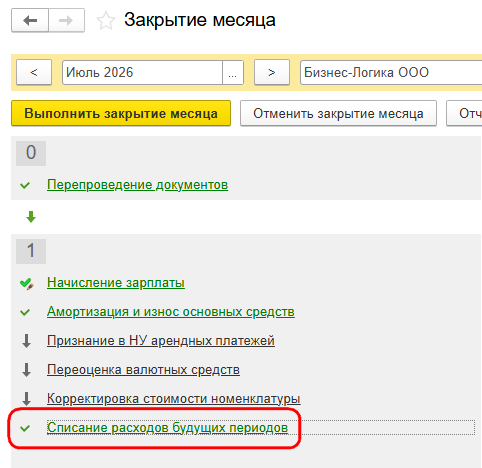This screenshot has height=468, width=482.
Task: Switch to the next month with '>' button
Action: pyautogui.click(x=272, y=72)
